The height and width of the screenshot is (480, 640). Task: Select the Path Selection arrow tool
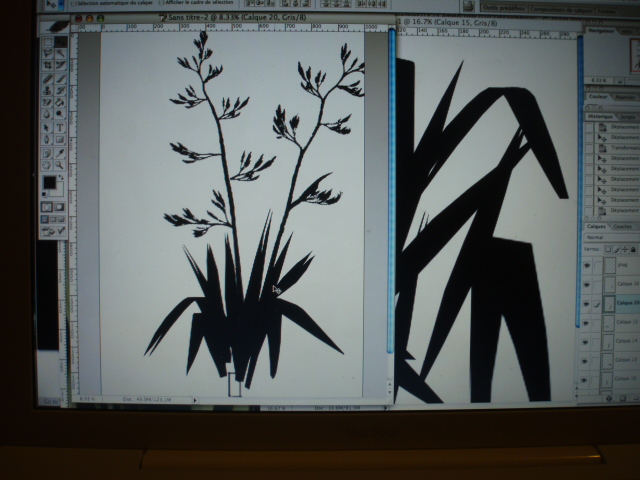[x=47, y=128]
